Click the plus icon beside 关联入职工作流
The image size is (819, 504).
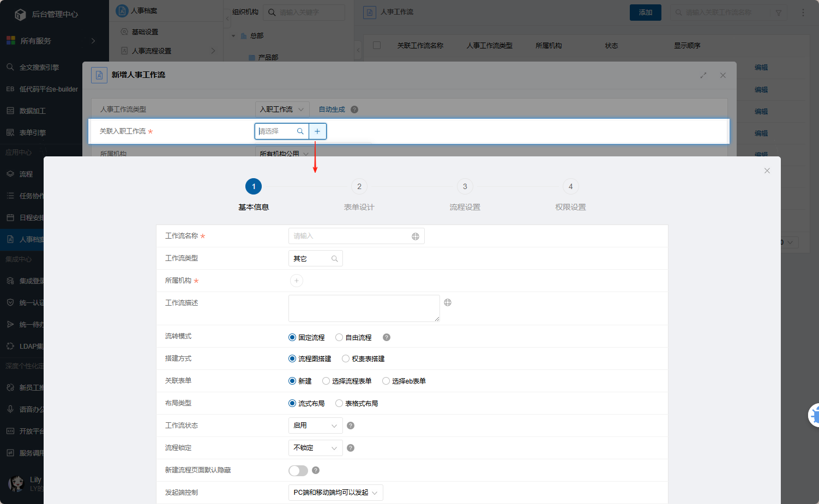pos(317,131)
